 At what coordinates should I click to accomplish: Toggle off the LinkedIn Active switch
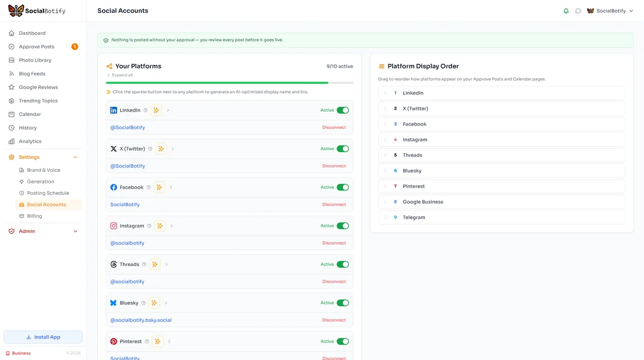pos(343,109)
